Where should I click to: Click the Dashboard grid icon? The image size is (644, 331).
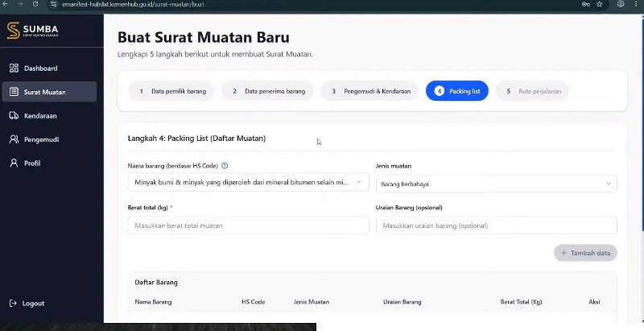click(14, 68)
